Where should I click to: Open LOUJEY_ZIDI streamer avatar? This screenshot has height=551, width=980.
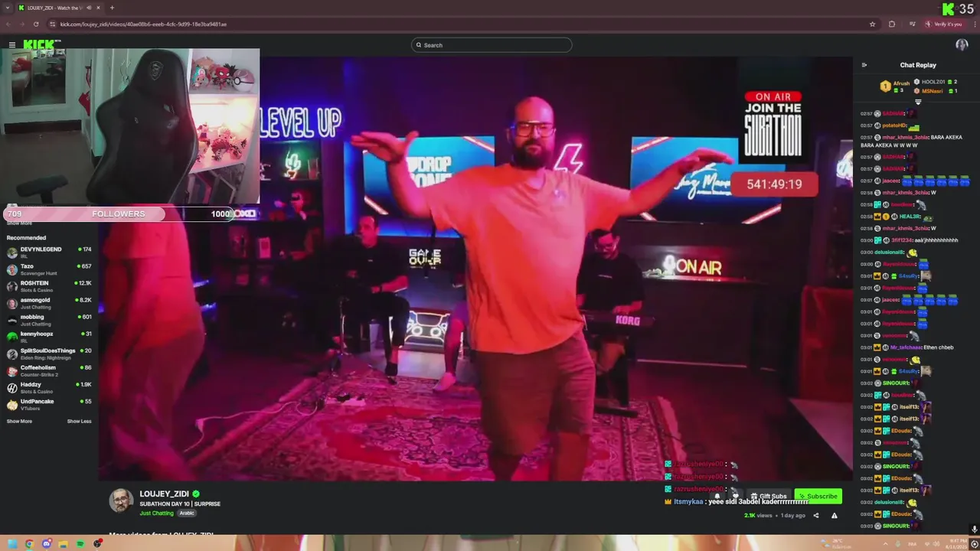tap(121, 501)
